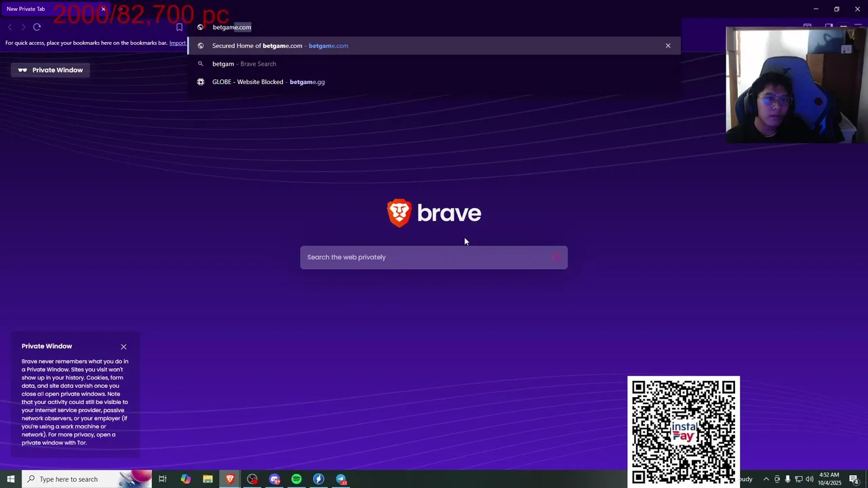Screen dimensions: 868x488
Task: Dismiss the Private Window info card
Action: click(x=123, y=346)
